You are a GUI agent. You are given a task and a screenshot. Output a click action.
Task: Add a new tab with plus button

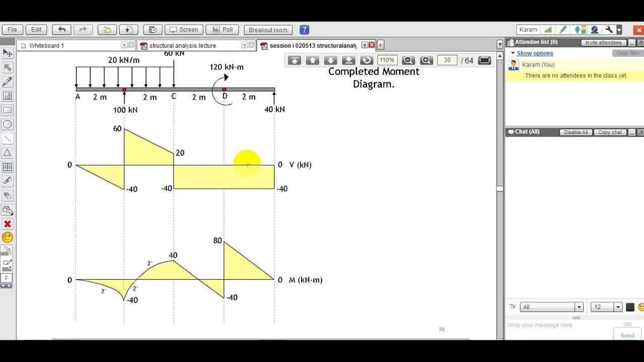pyautogui.click(x=380, y=45)
